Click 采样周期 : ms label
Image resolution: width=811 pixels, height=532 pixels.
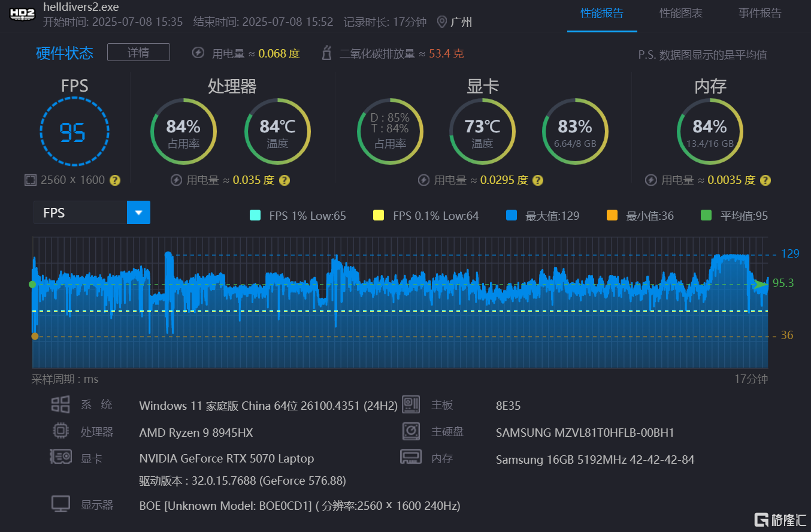point(65,379)
